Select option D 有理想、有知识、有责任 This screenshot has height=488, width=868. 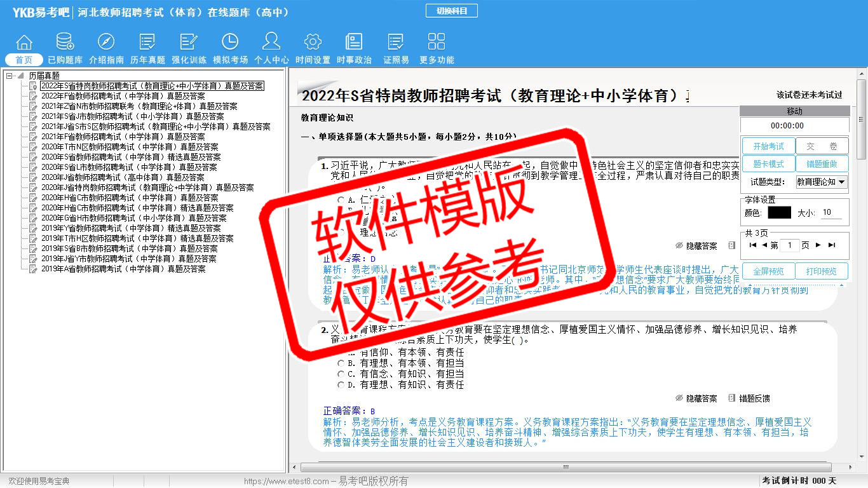point(341,385)
